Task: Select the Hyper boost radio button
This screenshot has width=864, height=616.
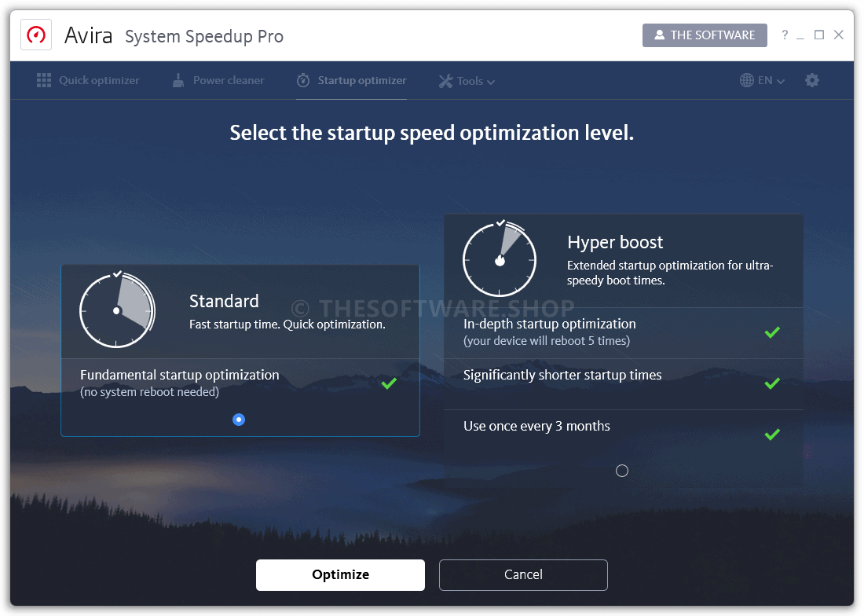Action: tap(621, 471)
